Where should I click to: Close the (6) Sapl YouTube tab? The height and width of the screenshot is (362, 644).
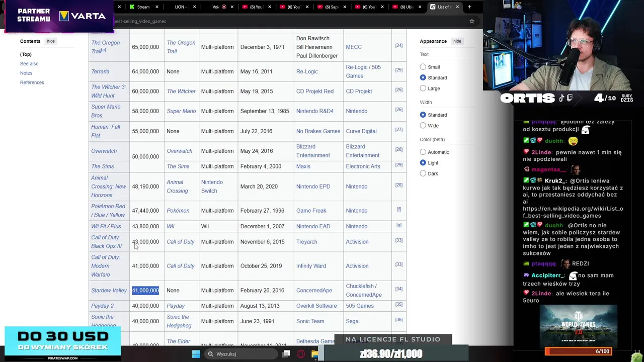[345, 7]
